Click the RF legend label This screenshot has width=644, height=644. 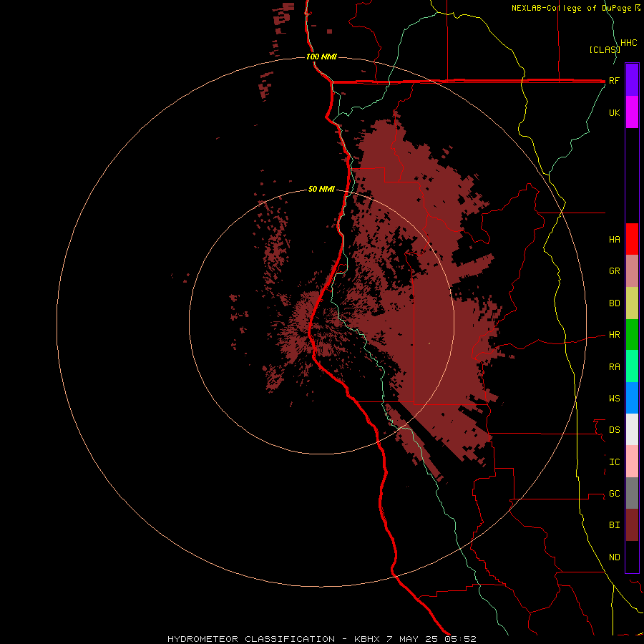615,80
